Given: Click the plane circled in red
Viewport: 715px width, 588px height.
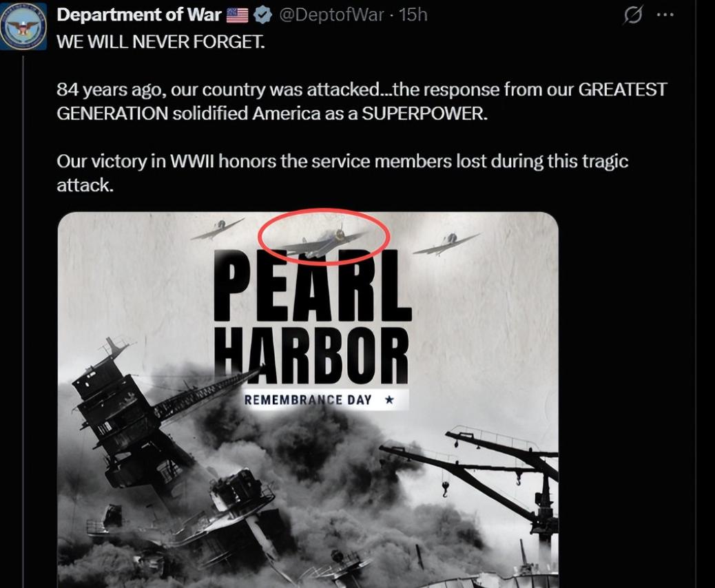Looking at the screenshot, I should pos(323,241).
